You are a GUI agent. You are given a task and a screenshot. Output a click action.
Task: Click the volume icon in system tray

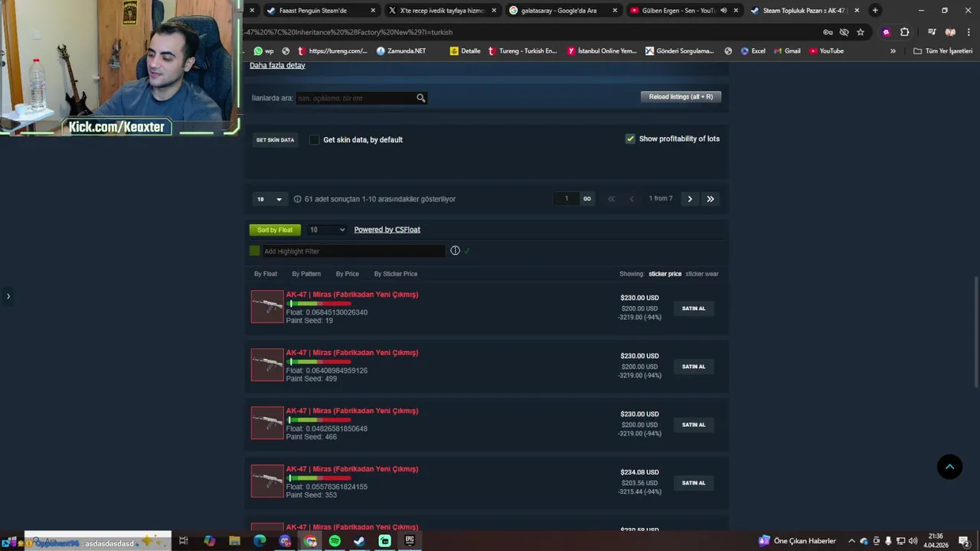(913, 541)
